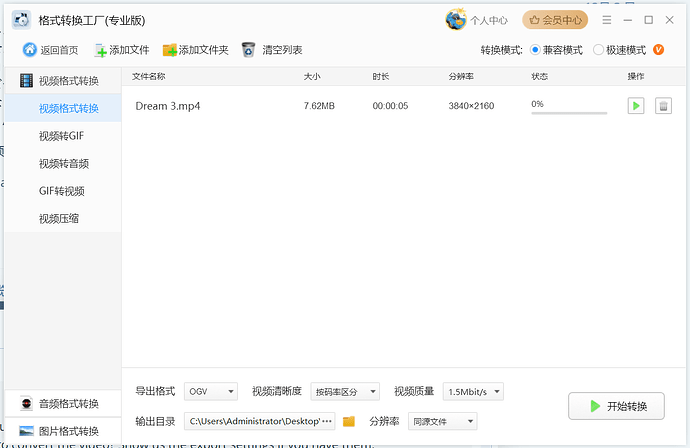Viewport: 690px width, 448px height.
Task: Select 视频转音频 in sidebar
Action: pyautogui.click(x=63, y=164)
